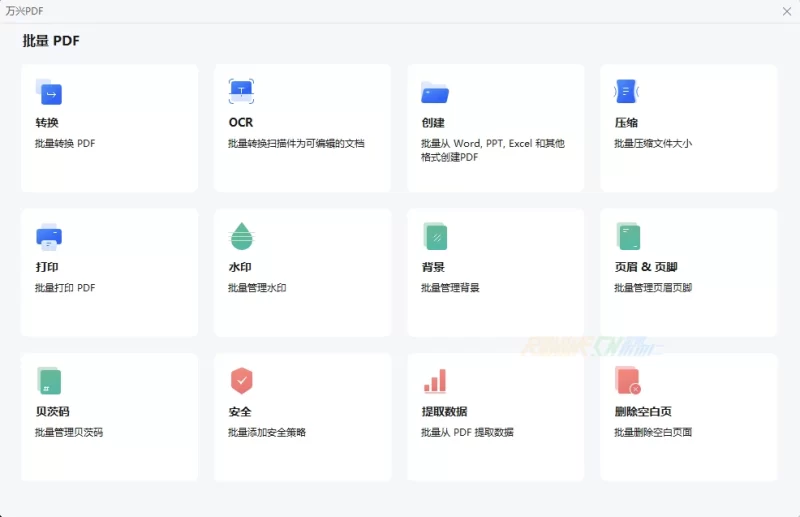Image resolution: width=800 pixels, height=517 pixels.
Task: Click the "批量转换 PDF" description text
Action: coord(65,144)
